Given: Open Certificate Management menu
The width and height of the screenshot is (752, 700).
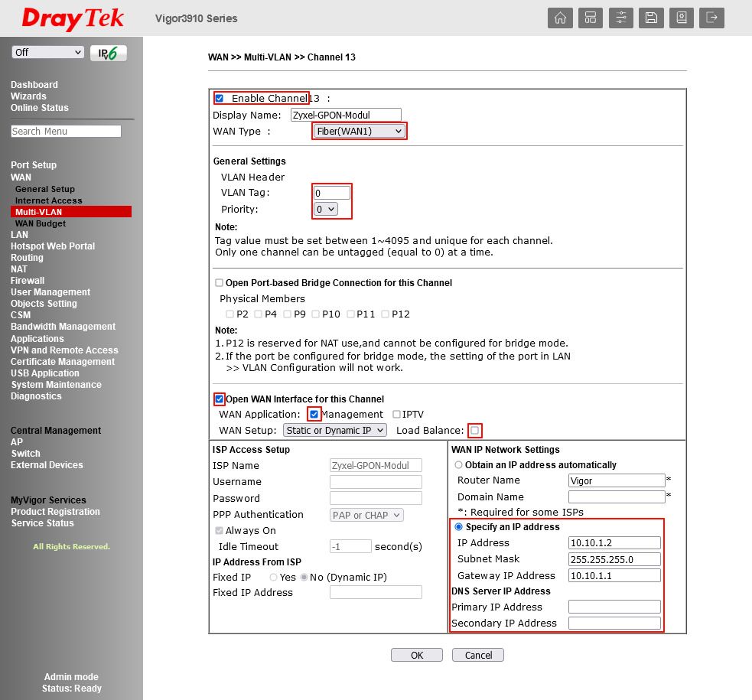Looking at the screenshot, I should (x=63, y=362).
